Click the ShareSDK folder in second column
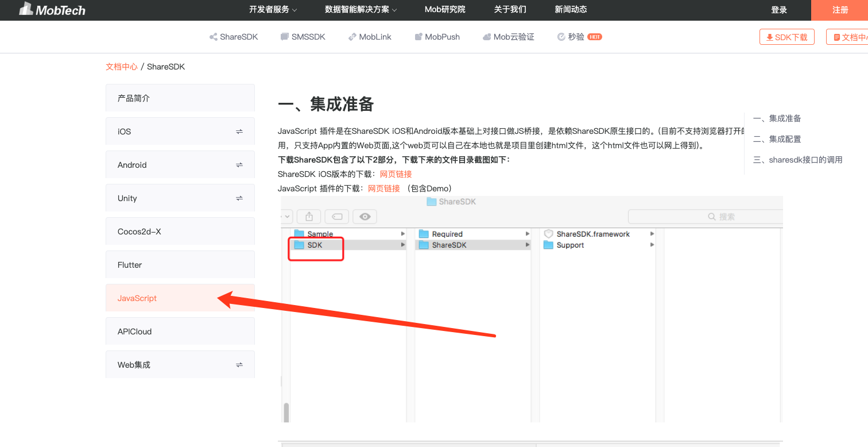 (443, 245)
